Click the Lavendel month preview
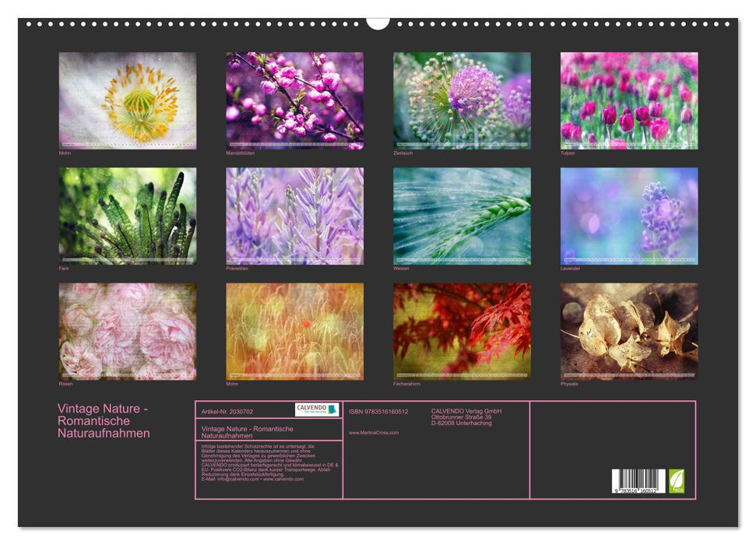 [x=630, y=214]
